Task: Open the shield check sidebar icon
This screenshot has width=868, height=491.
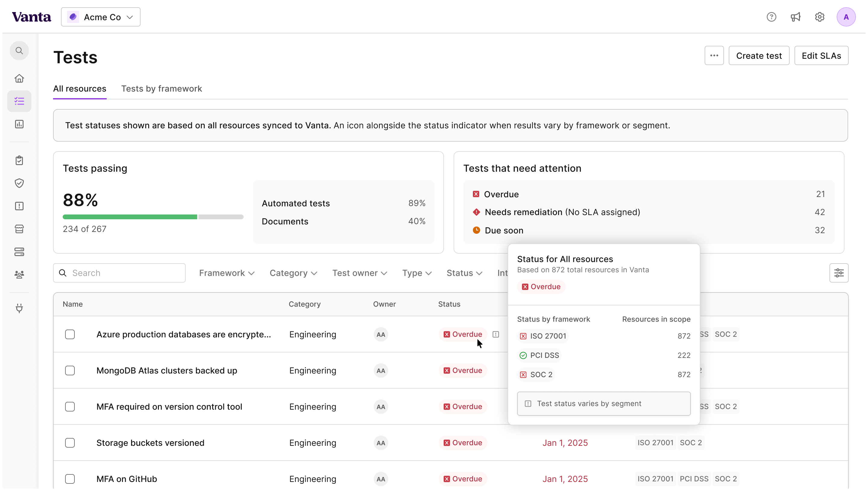Action: coord(19,183)
